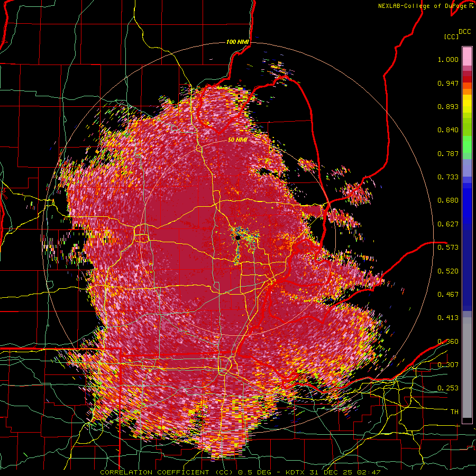Click the black radar site center dot
The width and height of the screenshot is (476, 476).
click(239, 237)
